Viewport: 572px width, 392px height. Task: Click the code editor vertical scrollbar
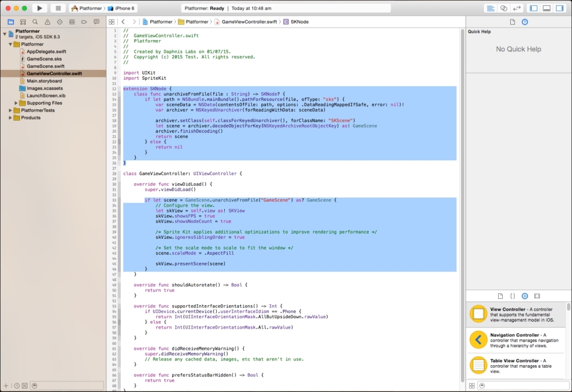tap(463, 204)
